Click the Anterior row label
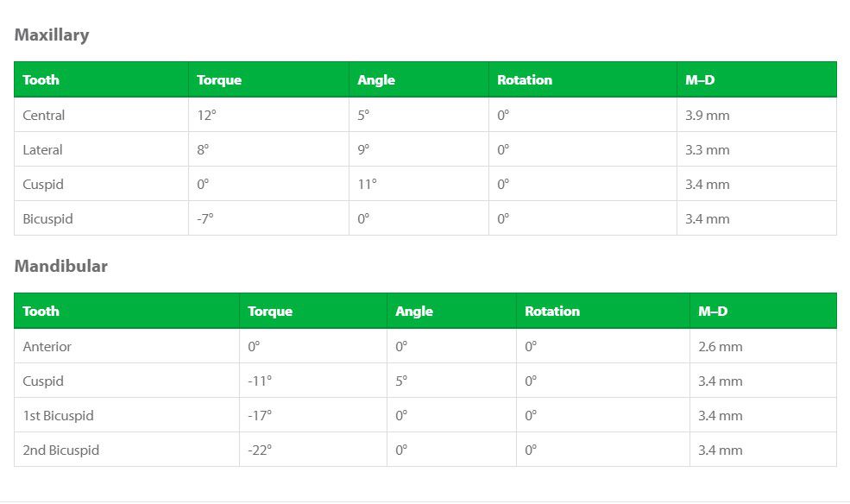This screenshot has height=504, width=850. [x=47, y=347]
